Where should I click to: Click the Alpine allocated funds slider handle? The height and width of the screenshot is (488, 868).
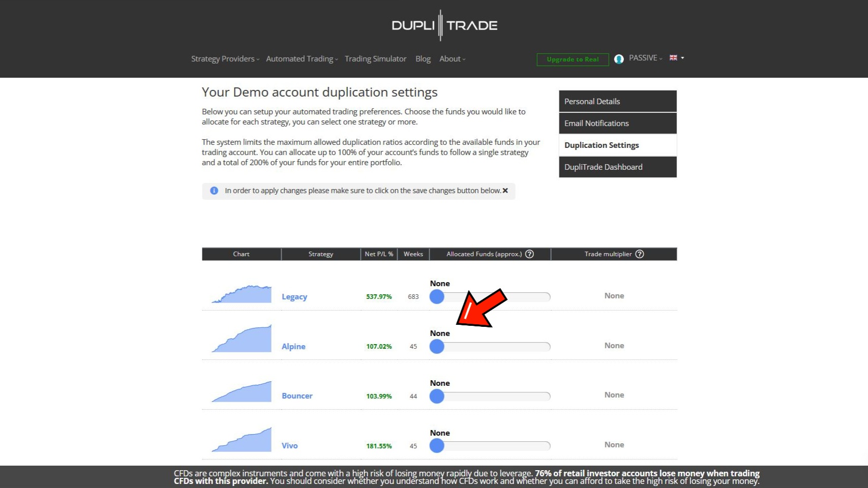437,347
